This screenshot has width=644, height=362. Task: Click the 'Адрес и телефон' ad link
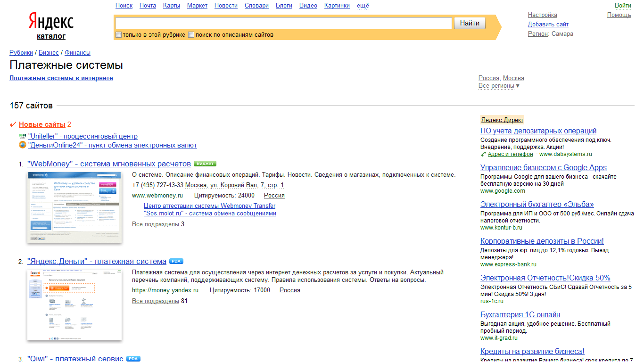pyautogui.click(x=511, y=154)
